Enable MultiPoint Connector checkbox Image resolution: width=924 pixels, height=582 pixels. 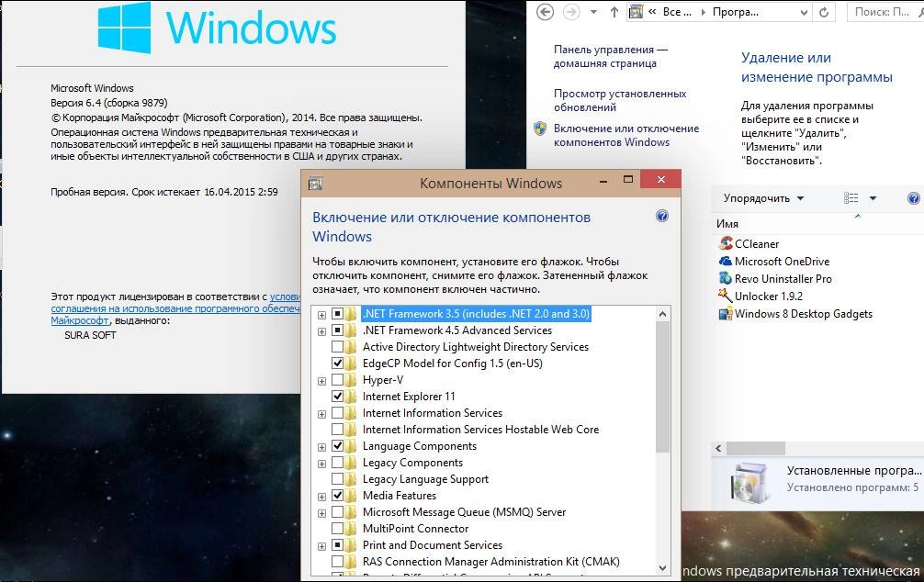(338, 529)
